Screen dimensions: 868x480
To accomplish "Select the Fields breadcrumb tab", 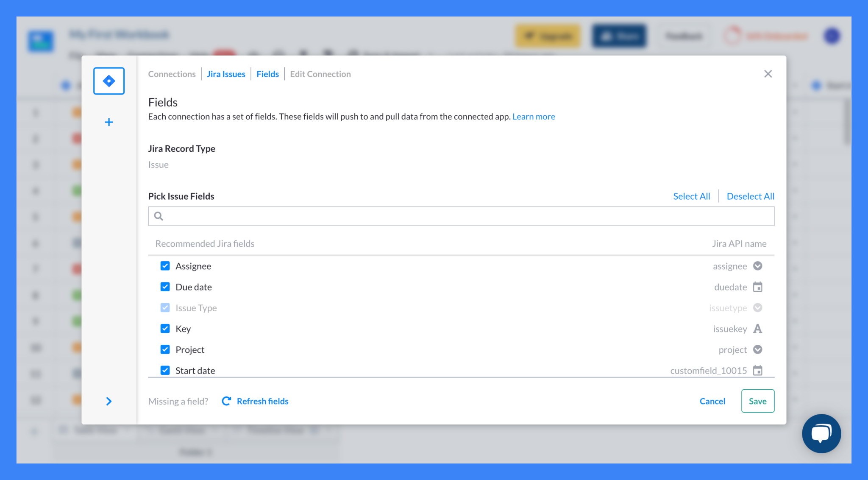I will tap(267, 74).
